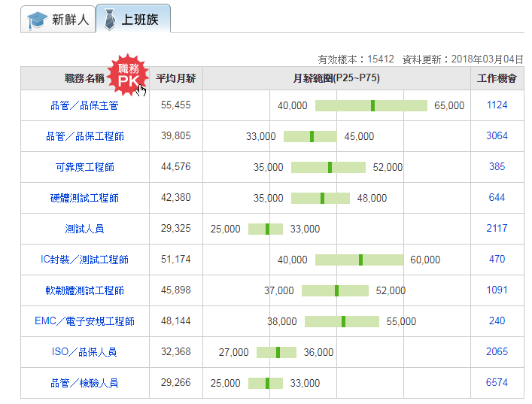Open the 品管/品保工程師 job link
The width and height of the screenshot is (532, 404).
(x=84, y=137)
